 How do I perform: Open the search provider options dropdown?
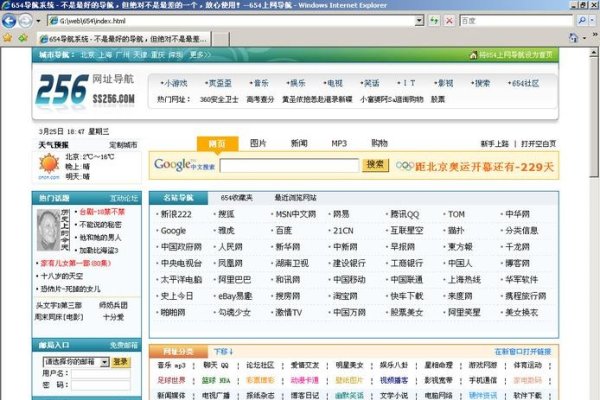[x=592, y=21]
